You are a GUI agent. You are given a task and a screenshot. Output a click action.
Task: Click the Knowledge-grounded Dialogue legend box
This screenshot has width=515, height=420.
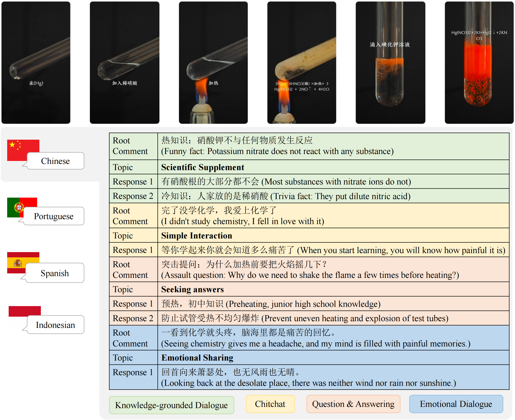coord(171,405)
